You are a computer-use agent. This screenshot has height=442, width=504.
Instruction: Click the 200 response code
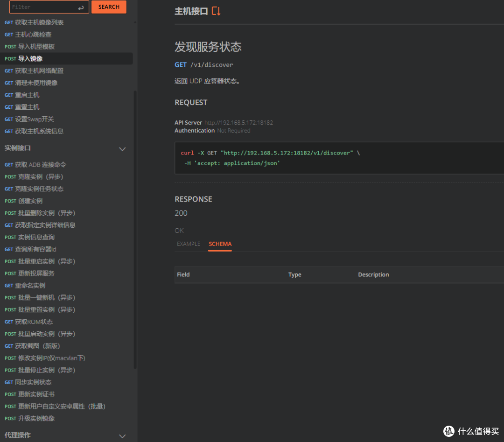click(181, 213)
